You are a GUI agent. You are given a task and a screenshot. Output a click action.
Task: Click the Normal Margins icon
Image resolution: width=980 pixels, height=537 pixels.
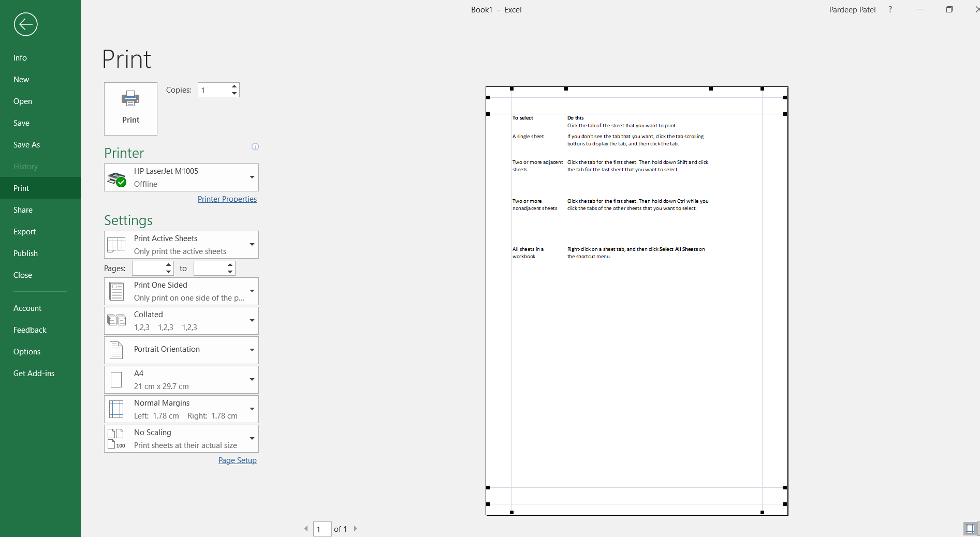pos(116,409)
